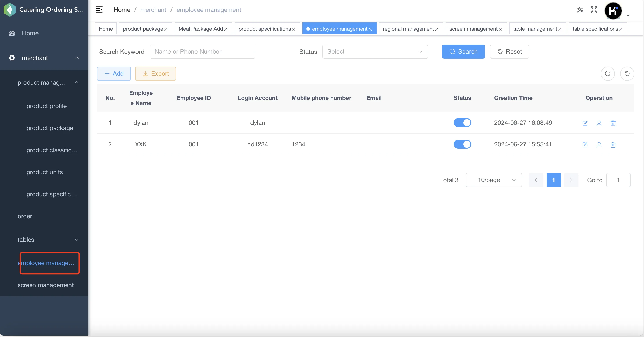Click the user role icon for XXK
This screenshot has height=337, width=644.
coord(599,144)
